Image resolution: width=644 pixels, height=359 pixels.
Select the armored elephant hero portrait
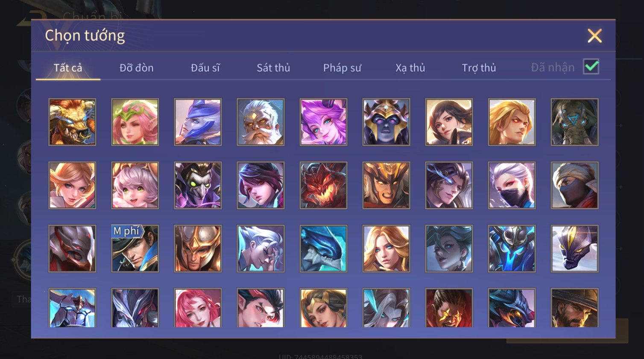coord(574,122)
